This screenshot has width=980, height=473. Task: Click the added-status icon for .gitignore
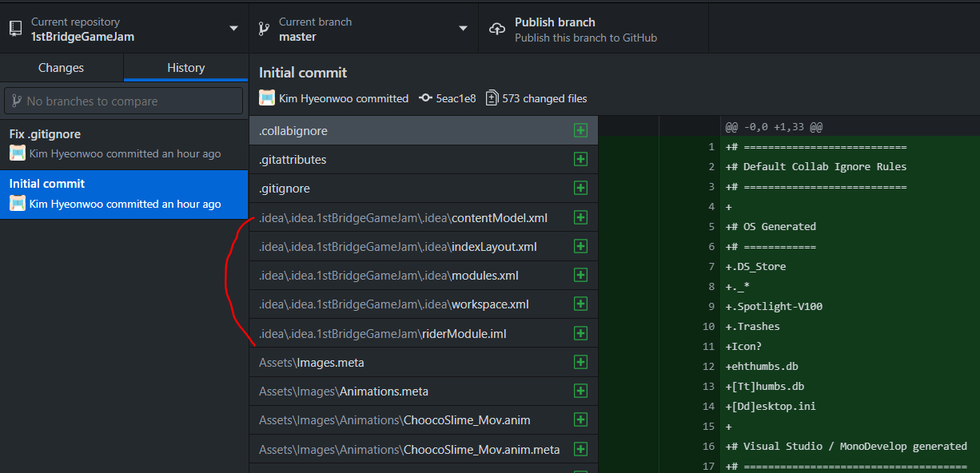point(581,189)
